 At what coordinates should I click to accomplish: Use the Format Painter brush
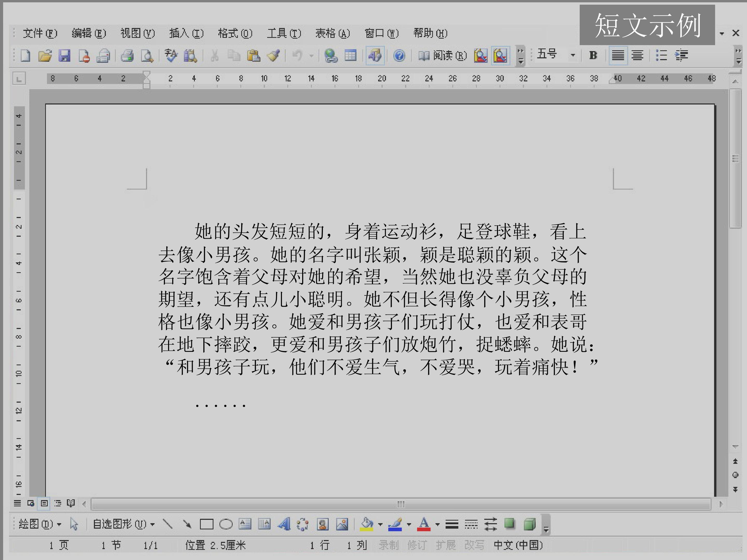273,55
